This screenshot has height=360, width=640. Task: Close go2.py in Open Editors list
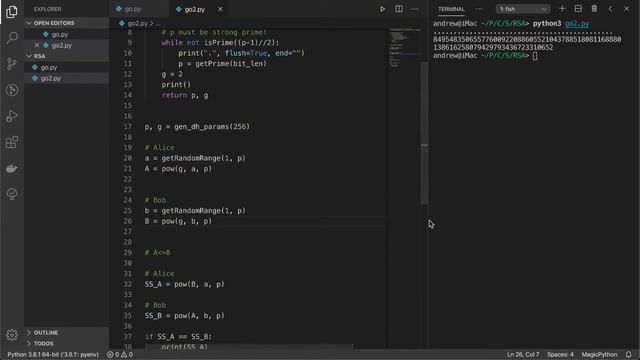[x=37, y=45]
